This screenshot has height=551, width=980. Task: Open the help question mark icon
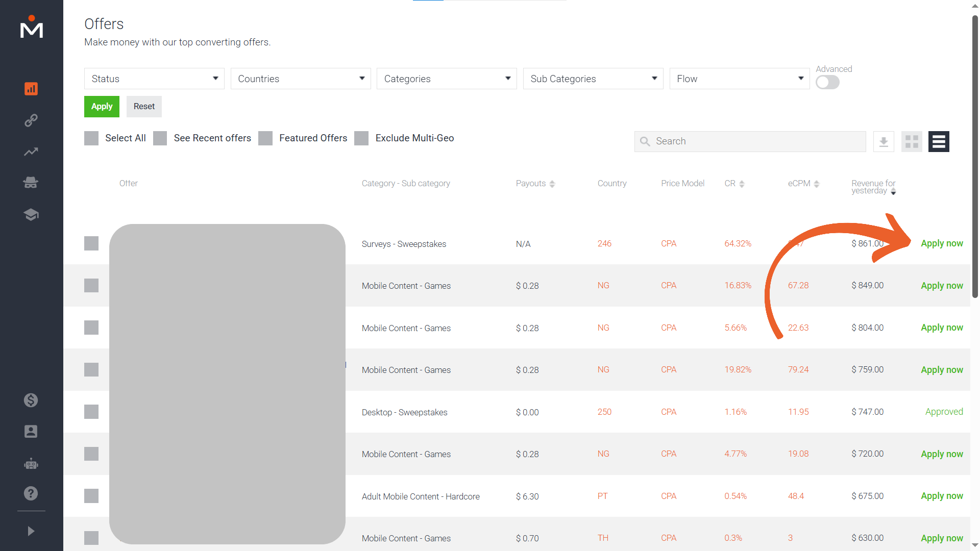(31, 493)
